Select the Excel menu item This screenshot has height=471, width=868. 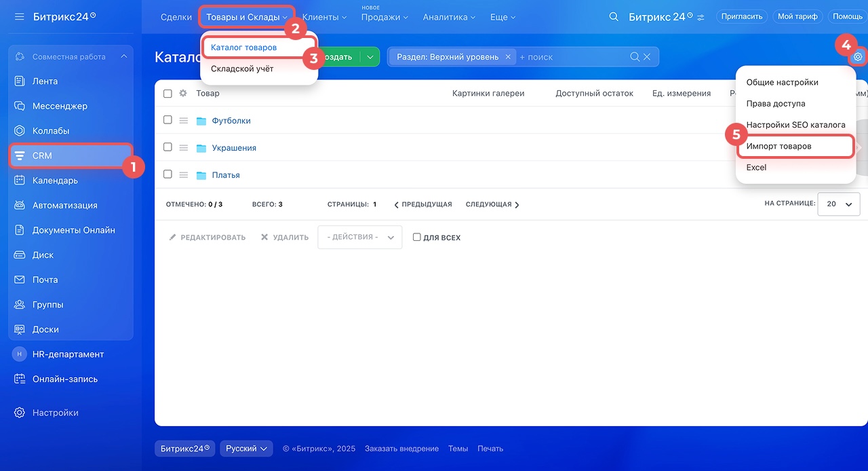pos(757,167)
